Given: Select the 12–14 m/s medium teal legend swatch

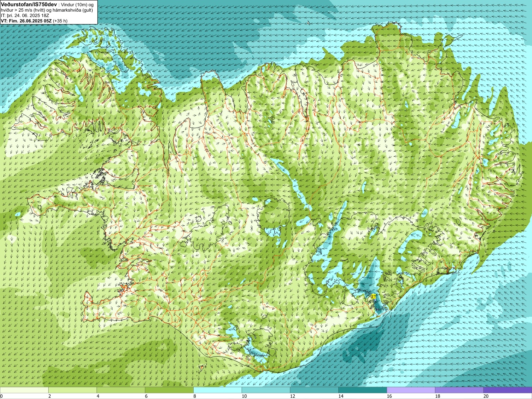Looking at the screenshot, I should (x=314, y=390).
